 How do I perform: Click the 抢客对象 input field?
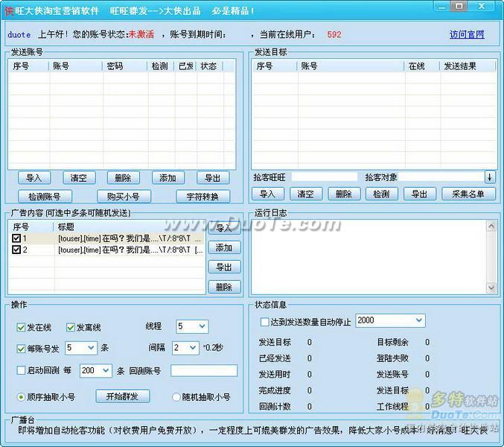(x=441, y=177)
